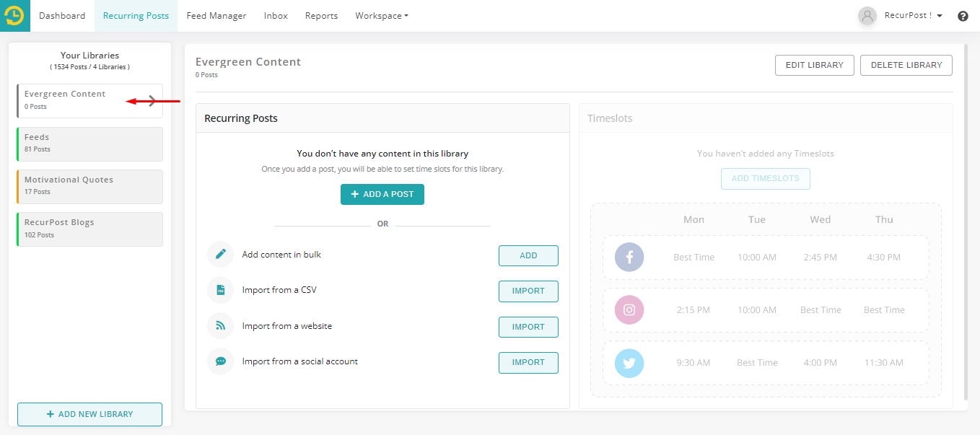This screenshot has width=980, height=435.
Task: Select the Twitter icon in Timeslots
Action: (x=629, y=363)
